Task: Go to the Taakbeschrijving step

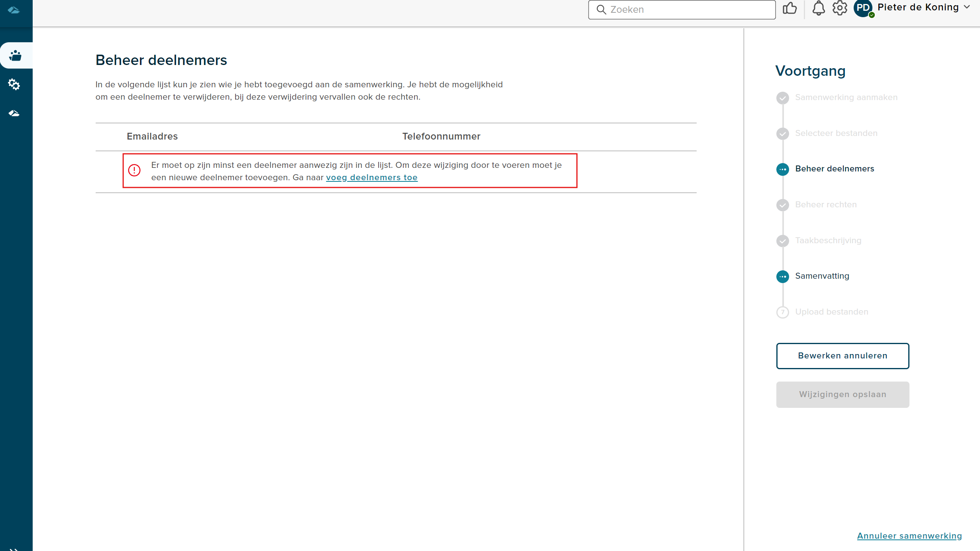Action: (828, 240)
